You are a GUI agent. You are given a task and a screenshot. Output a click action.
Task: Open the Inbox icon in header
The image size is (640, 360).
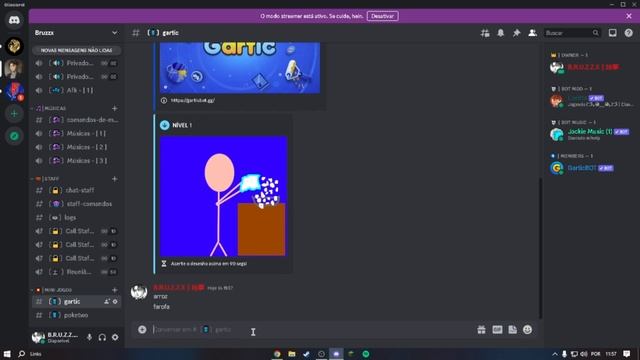[x=612, y=33]
